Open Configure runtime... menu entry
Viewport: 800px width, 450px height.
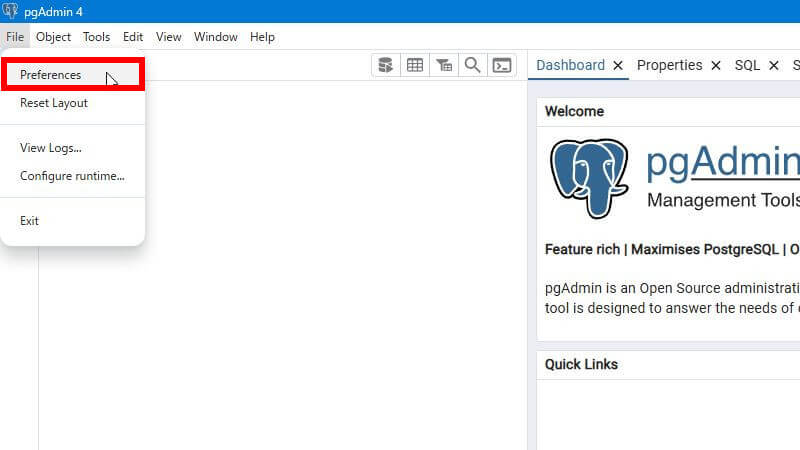click(73, 176)
